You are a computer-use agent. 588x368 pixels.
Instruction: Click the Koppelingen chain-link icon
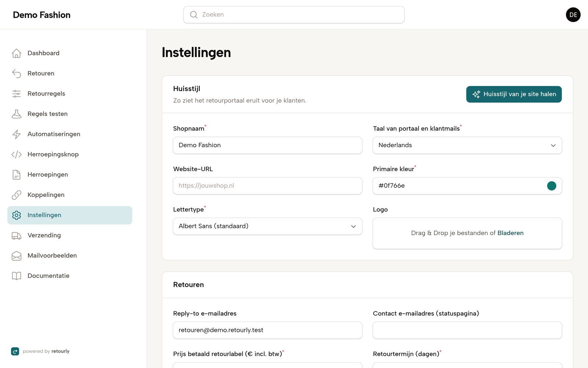17,195
